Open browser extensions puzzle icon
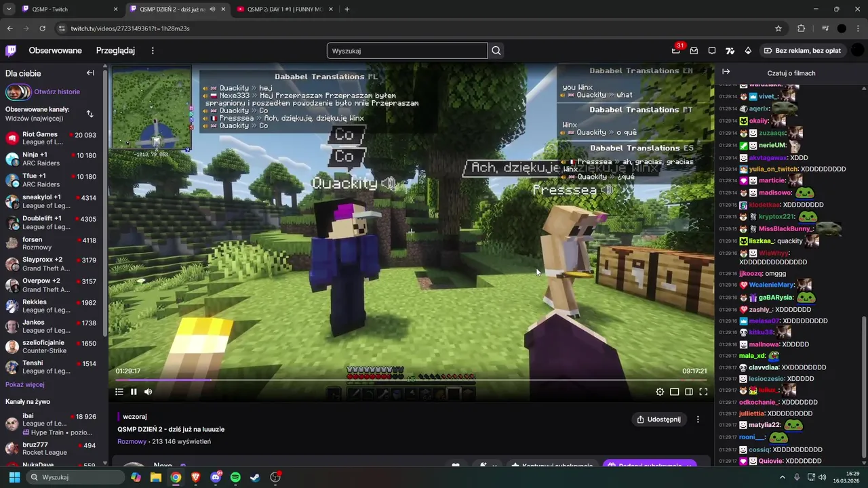 pos(801,28)
